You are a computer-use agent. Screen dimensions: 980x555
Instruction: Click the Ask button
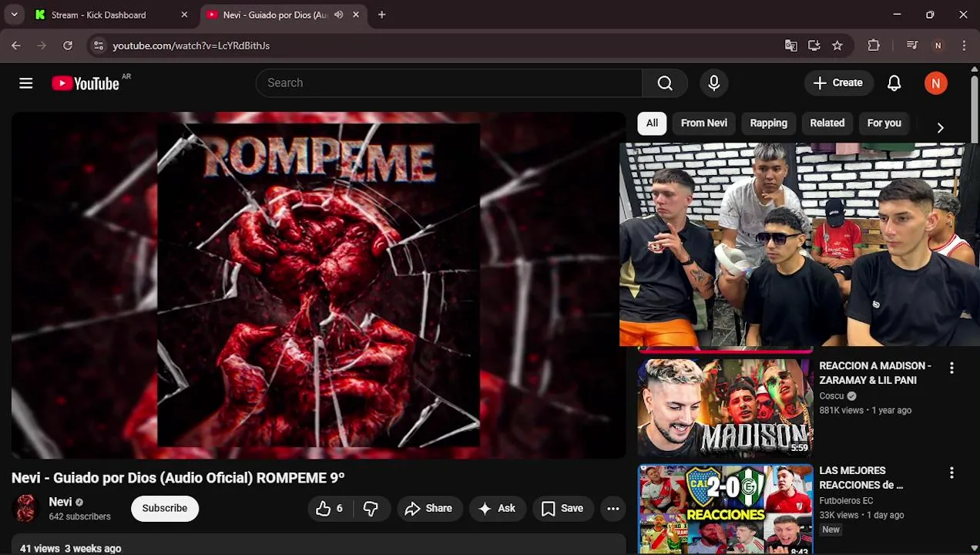(497, 509)
